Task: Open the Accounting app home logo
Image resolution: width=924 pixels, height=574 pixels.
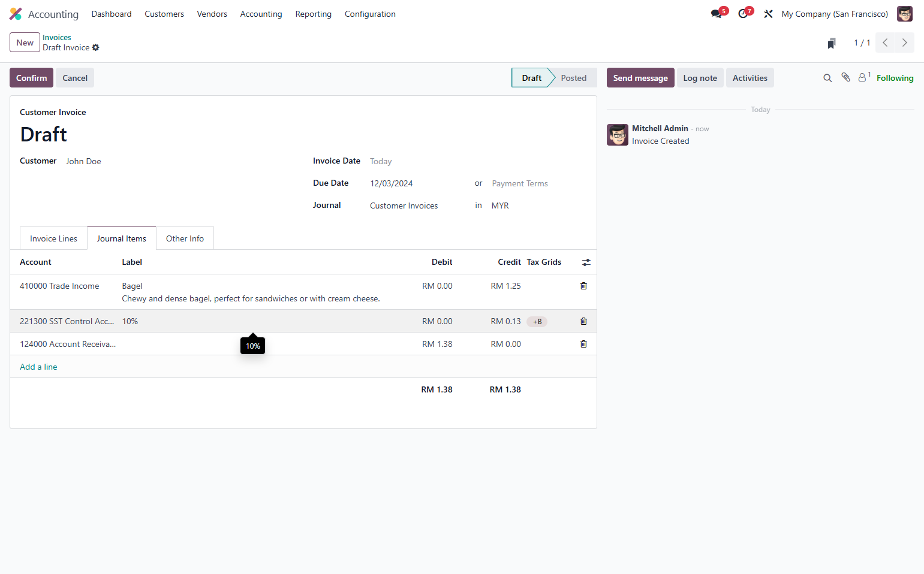Action: point(16,14)
